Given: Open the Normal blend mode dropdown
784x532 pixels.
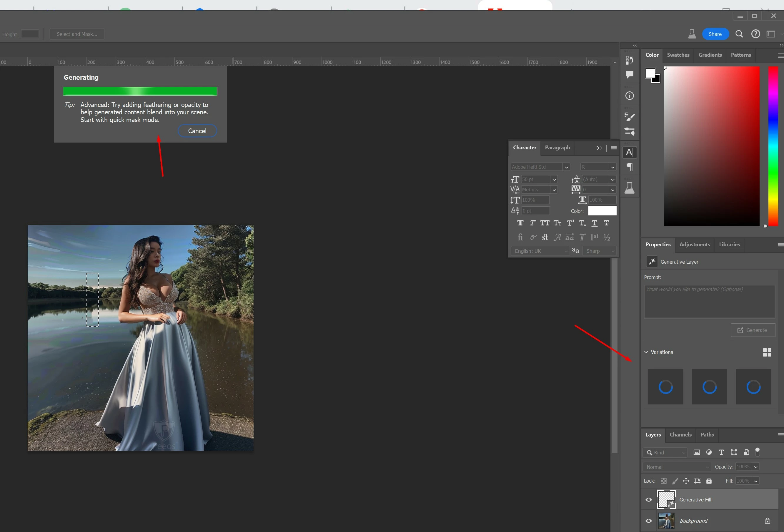Looking at the screenshot, I should 677,467.
